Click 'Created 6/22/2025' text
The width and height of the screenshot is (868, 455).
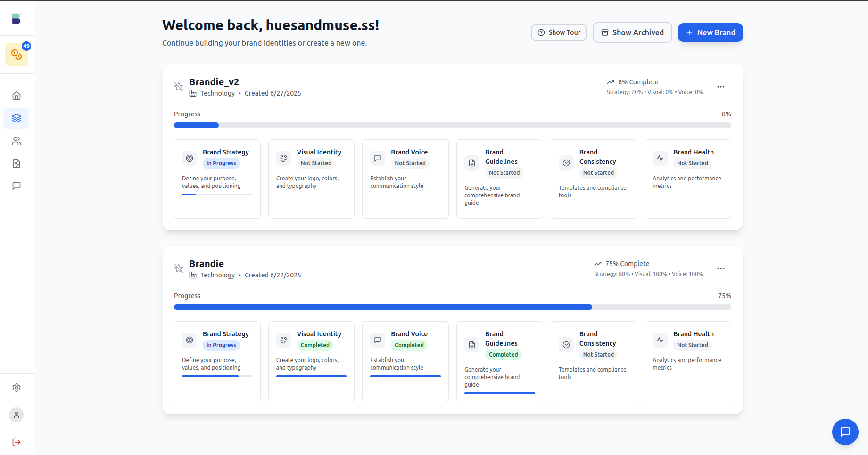click(273, 275)
